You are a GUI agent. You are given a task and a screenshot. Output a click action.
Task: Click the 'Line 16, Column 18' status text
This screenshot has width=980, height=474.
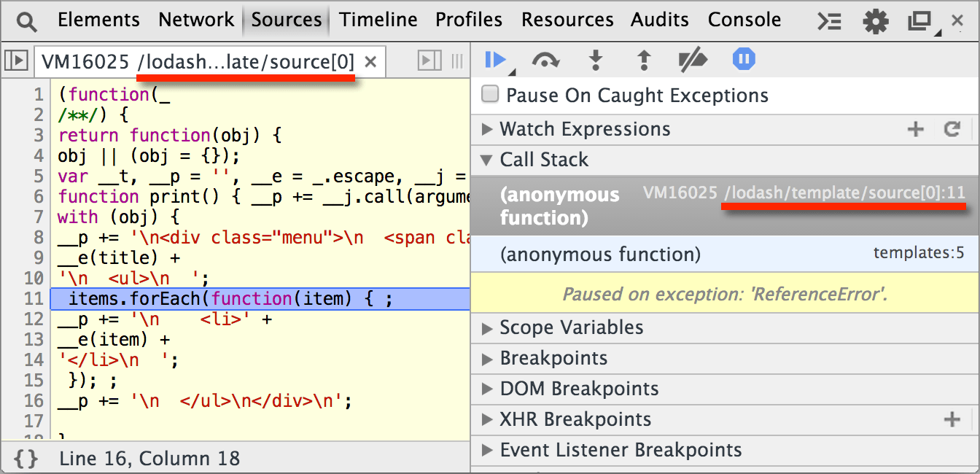pyautogui.click(x=149, y=459)
